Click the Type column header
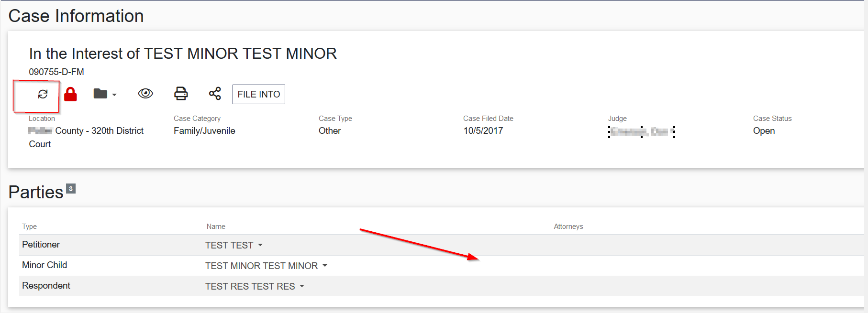The height and width of the screenshot is (313, 868). tap(29, 227)
